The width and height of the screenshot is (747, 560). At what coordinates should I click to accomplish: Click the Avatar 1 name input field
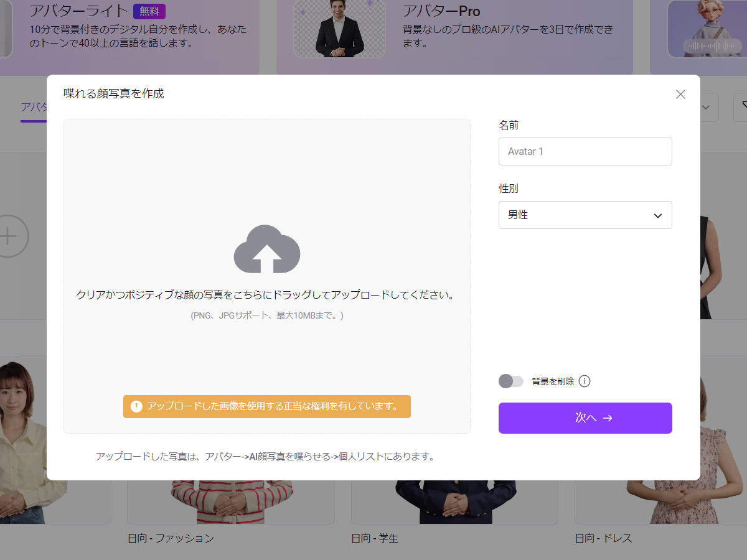tap(585, 151)
